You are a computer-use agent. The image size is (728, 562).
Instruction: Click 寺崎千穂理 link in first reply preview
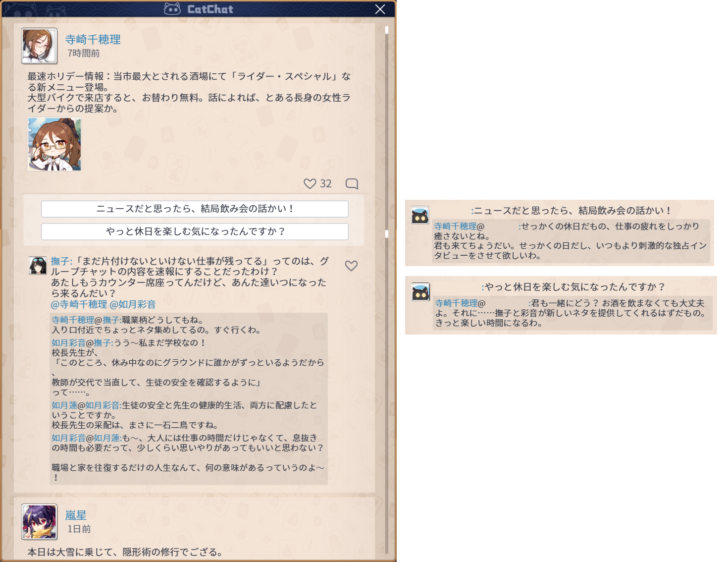tap(455, 226)
